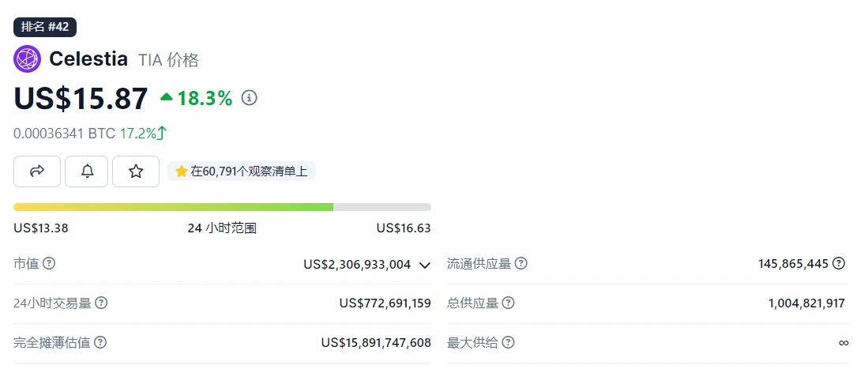Click the bell price alert button
Viewport: 868px width, 373px height.
pos(88,171)
